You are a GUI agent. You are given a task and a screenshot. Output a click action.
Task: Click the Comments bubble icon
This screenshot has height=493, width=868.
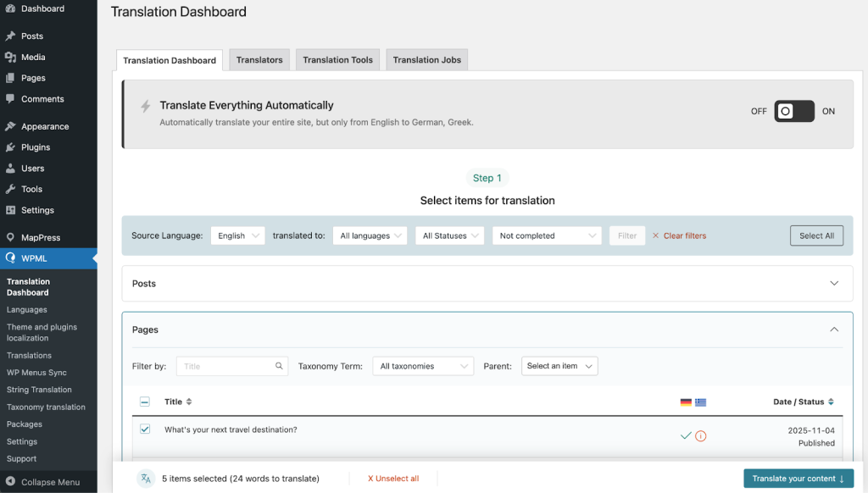coord(10,99)
